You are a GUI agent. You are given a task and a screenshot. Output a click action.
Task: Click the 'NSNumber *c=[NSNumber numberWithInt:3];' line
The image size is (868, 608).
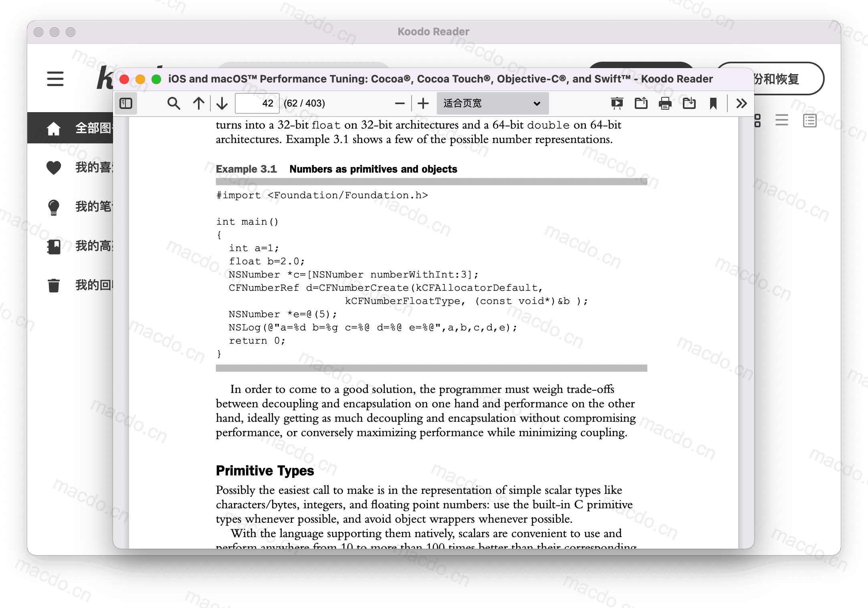[353, 274]
